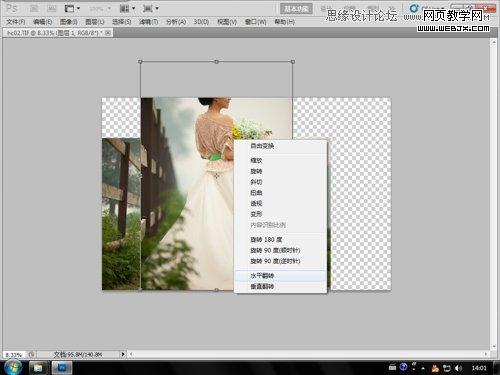Image resolution: width=500 pixels, height=375 pixels.
Task: Click the help tray icon with question mark
Action: coord(403,367)
